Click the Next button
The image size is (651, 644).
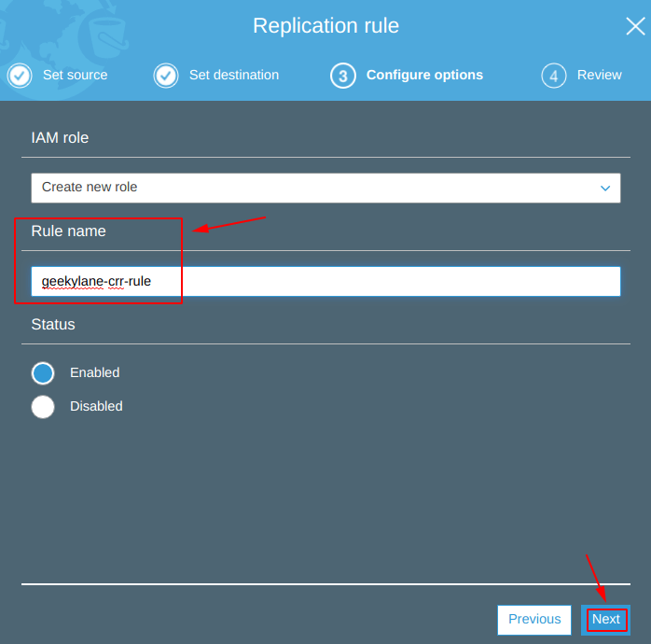pyautogui.click(x=605, y=620)
